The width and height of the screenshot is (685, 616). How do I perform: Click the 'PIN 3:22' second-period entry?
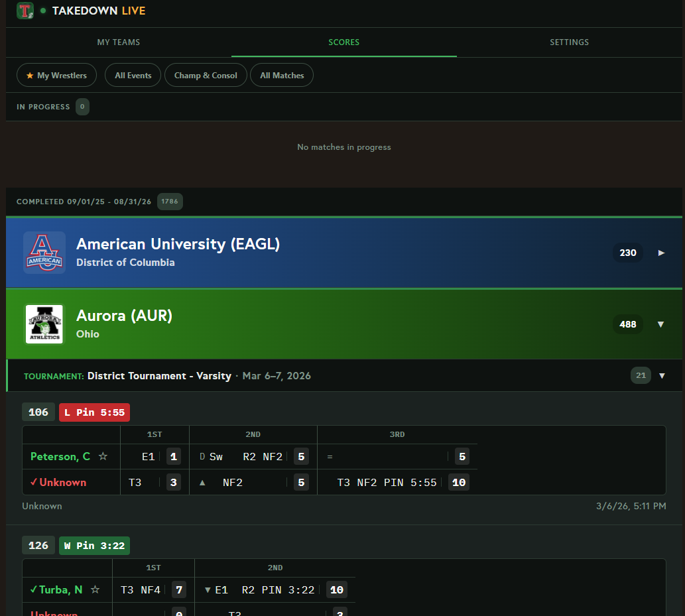[288, 589]
